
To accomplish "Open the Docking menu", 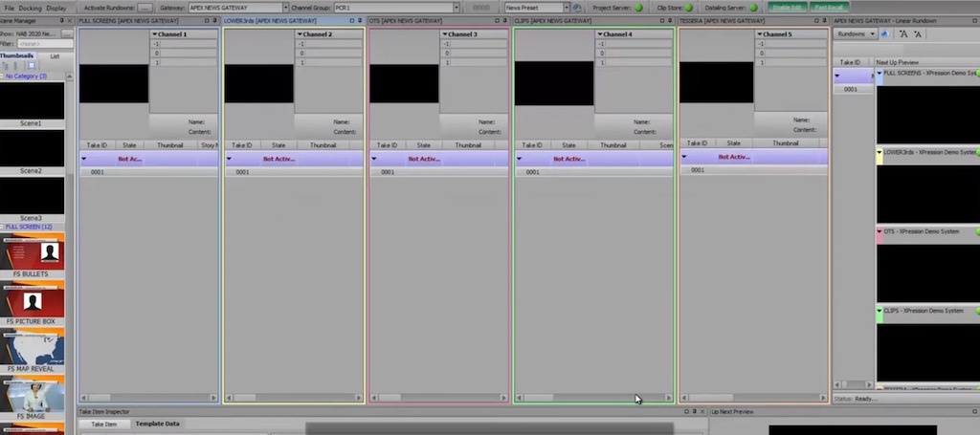I will 30,8.
